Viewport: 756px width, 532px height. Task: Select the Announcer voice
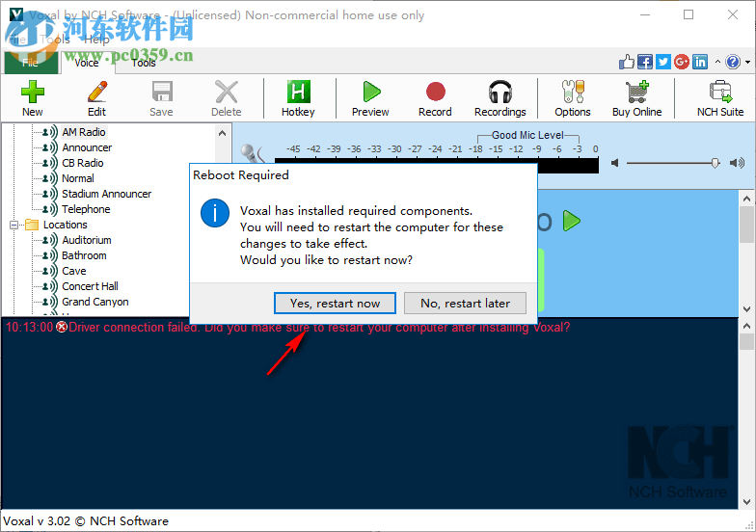tap(87, 147)
